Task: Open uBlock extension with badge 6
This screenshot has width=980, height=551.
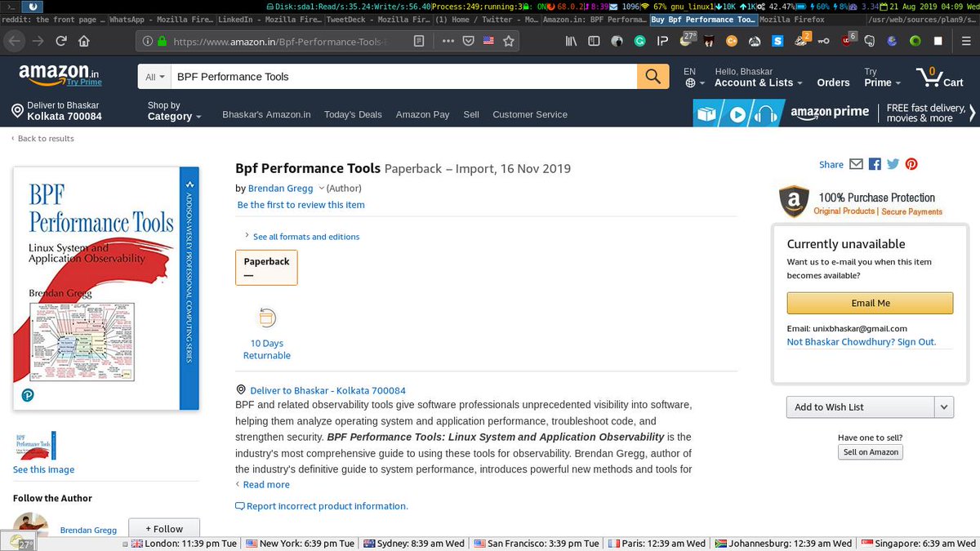Action: [x=848, y=39]
